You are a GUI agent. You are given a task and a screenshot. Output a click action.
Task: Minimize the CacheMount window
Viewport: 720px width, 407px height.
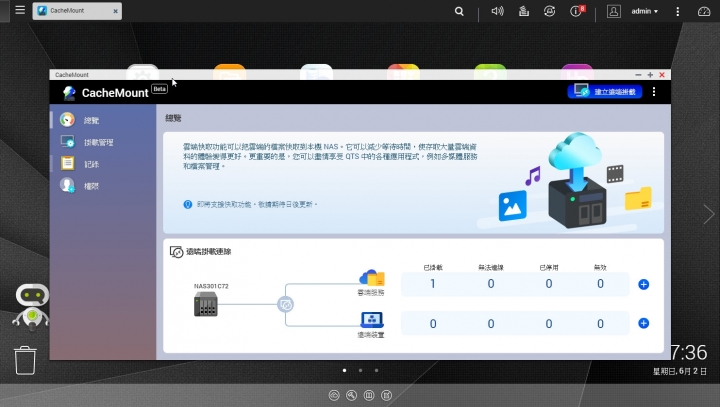coord(638,74)
